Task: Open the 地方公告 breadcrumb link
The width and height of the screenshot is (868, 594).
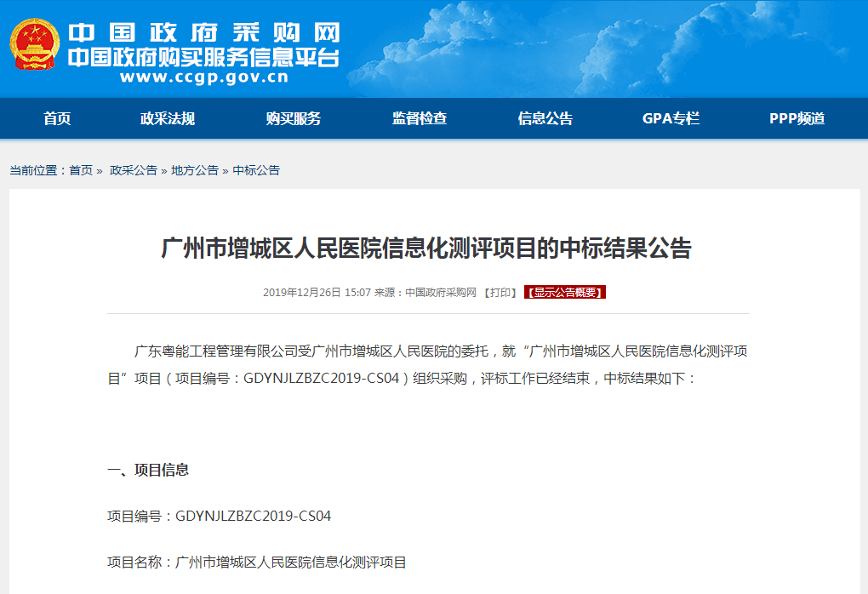Action: point(195,170)
